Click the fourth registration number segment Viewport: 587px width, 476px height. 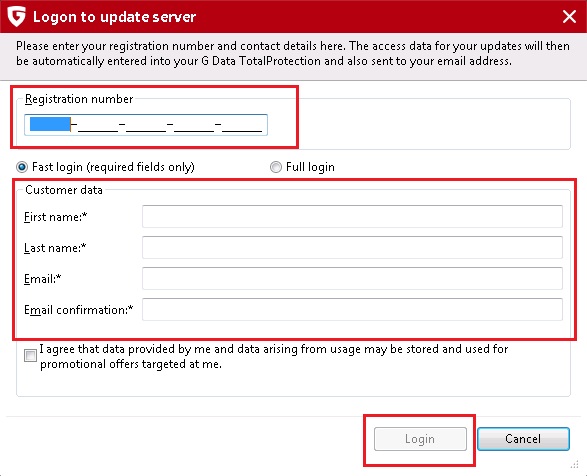(194, 125)
